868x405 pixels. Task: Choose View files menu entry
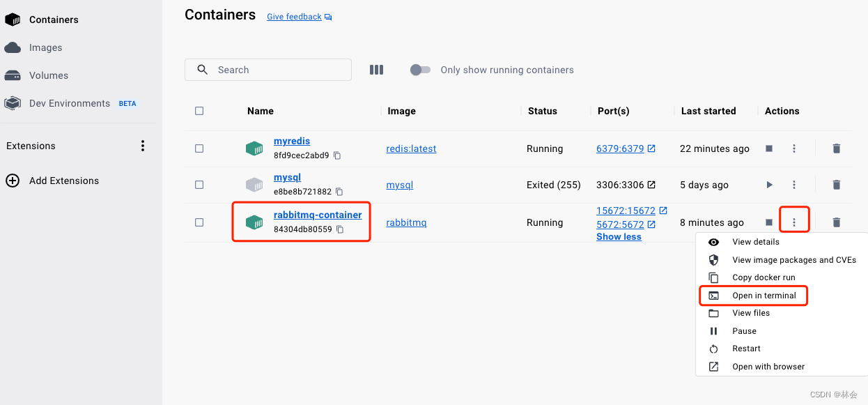pyautogui.click(x=782, y=313)
